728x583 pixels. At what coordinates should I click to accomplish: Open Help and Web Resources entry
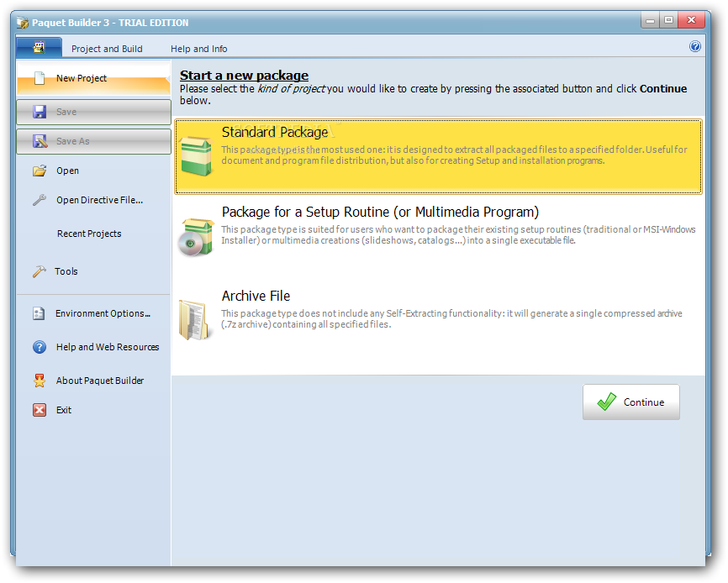93,347
